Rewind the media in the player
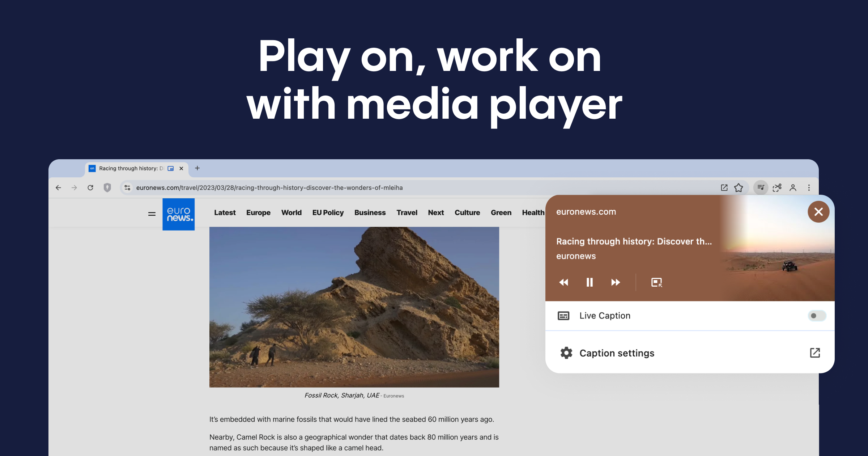 click(x=563, y=283)
